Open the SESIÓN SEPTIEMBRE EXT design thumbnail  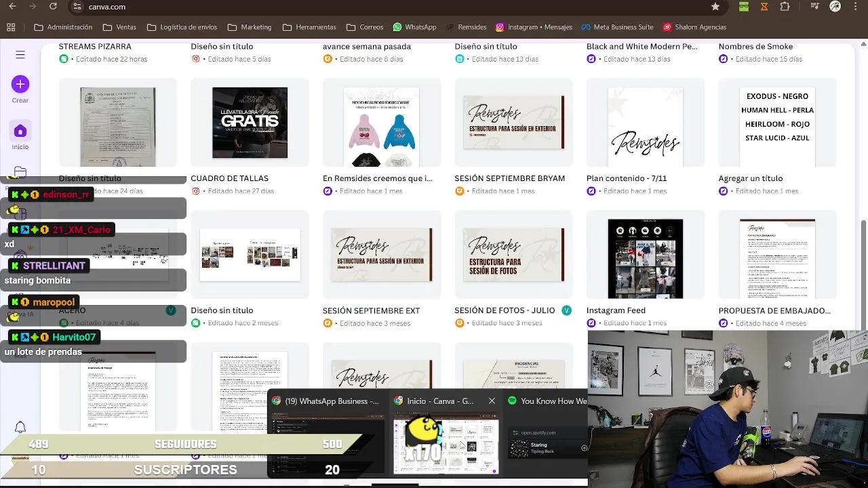(x=382, y=255)
